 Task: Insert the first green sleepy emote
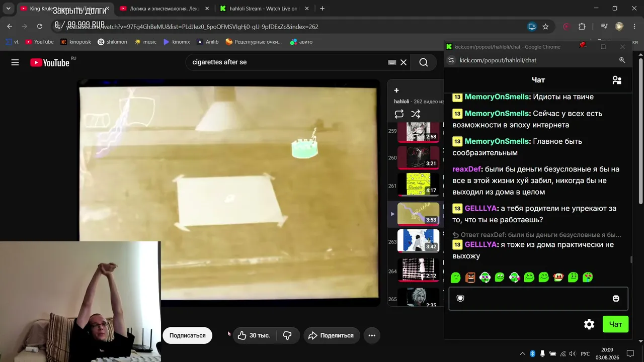[x=455, y=277]
